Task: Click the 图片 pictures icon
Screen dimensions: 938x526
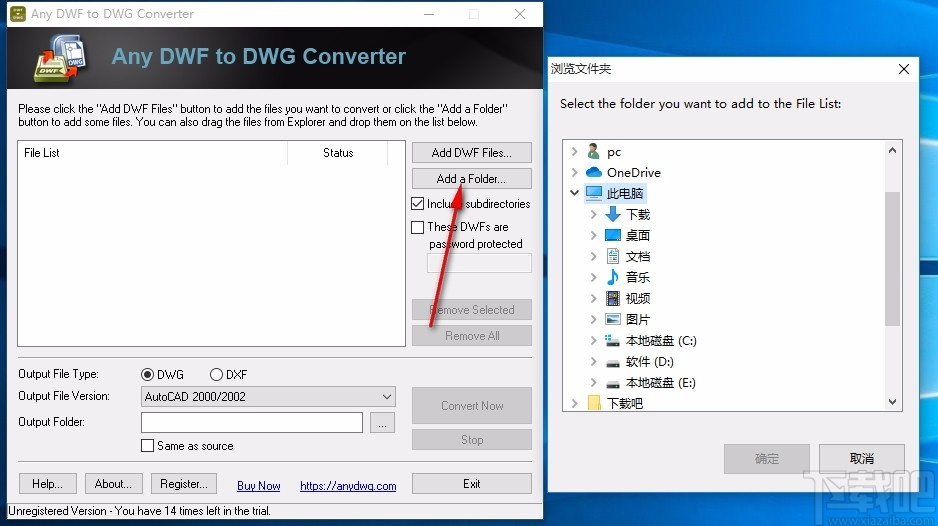Action: [x=613, y=319]
